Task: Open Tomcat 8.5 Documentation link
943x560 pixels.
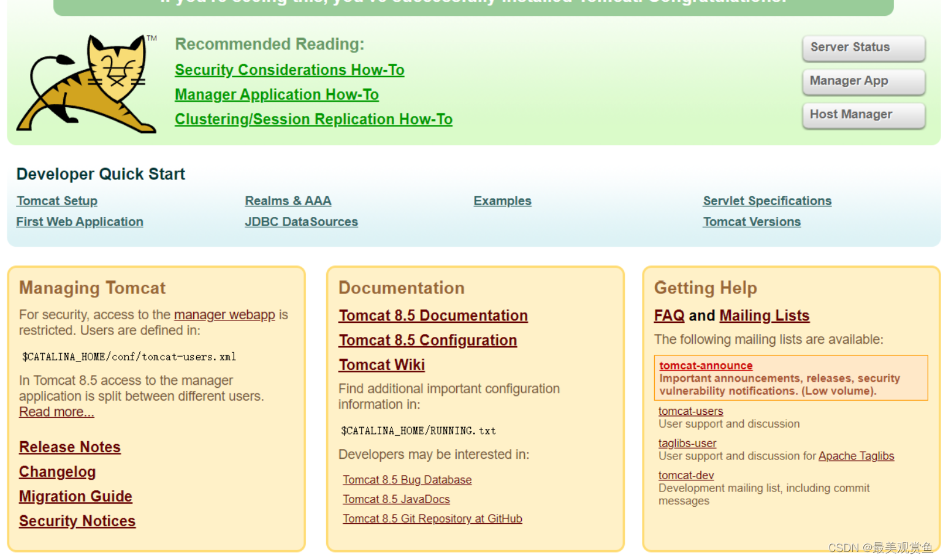Action: pos(433,316)
